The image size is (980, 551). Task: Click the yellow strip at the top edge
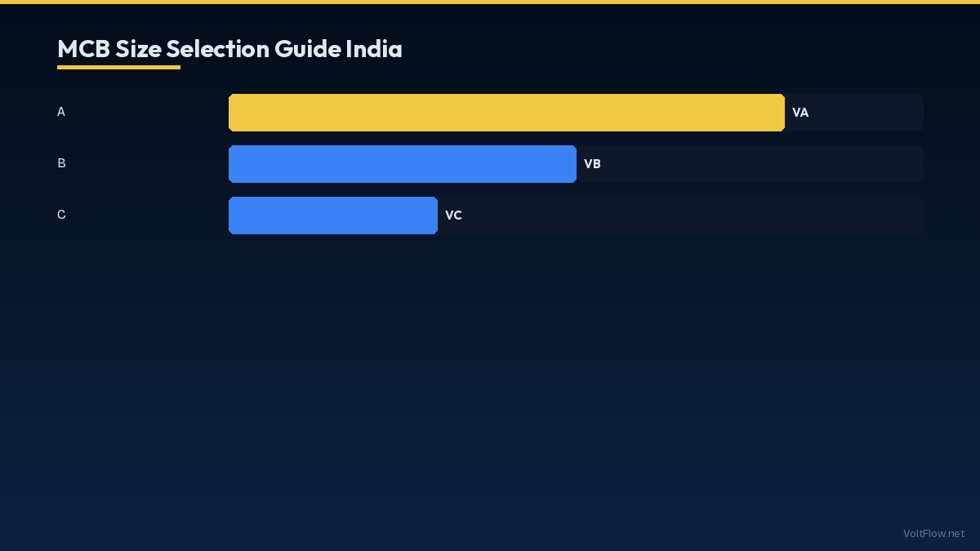click(x=490, y=2)
